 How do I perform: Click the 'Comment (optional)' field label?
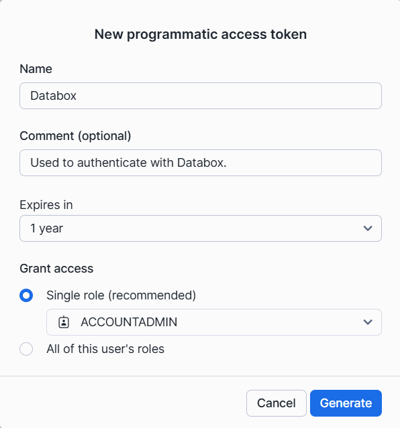point(75,136)
